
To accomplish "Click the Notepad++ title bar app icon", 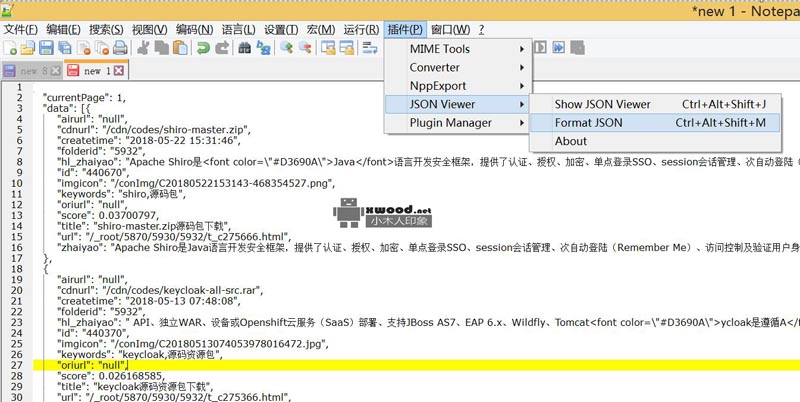I will tap(7, 10).
